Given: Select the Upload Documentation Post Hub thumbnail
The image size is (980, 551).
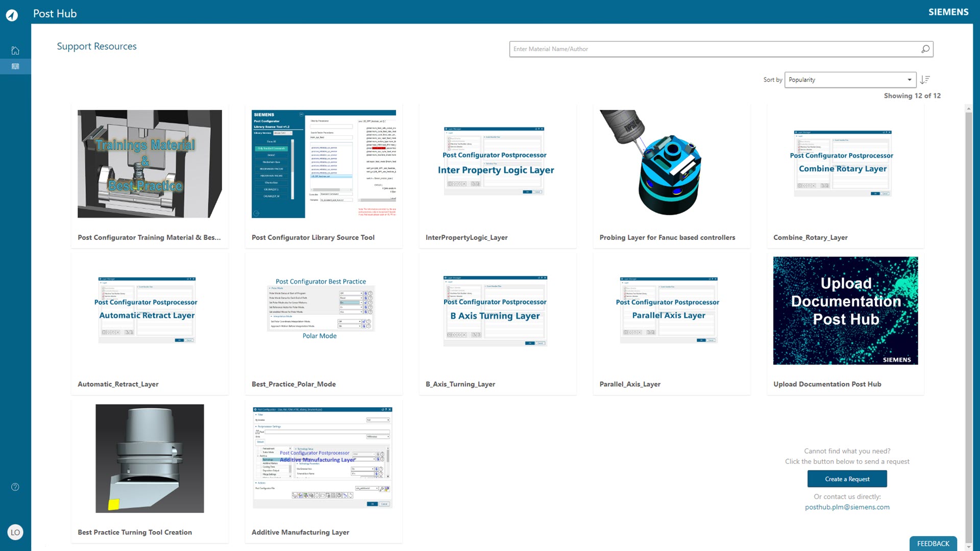Looking at the screenshot, I should pos(845,310).
